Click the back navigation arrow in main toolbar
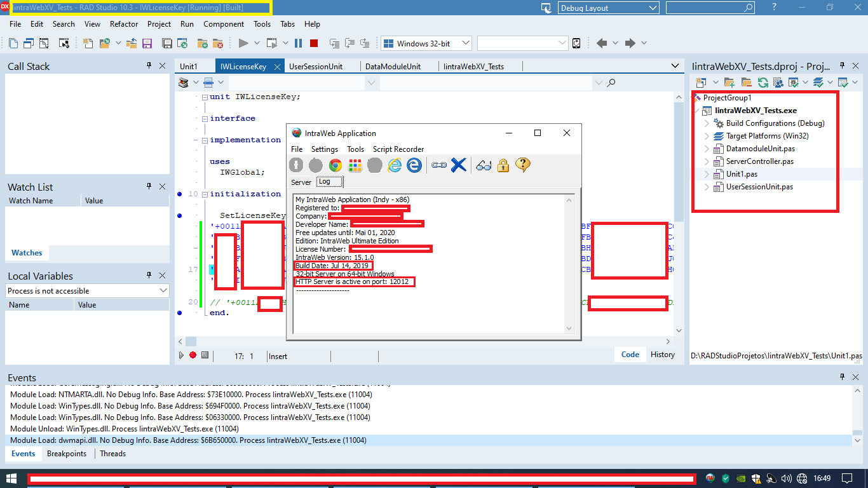Screen dimensions: 868x488 [602, 43]
